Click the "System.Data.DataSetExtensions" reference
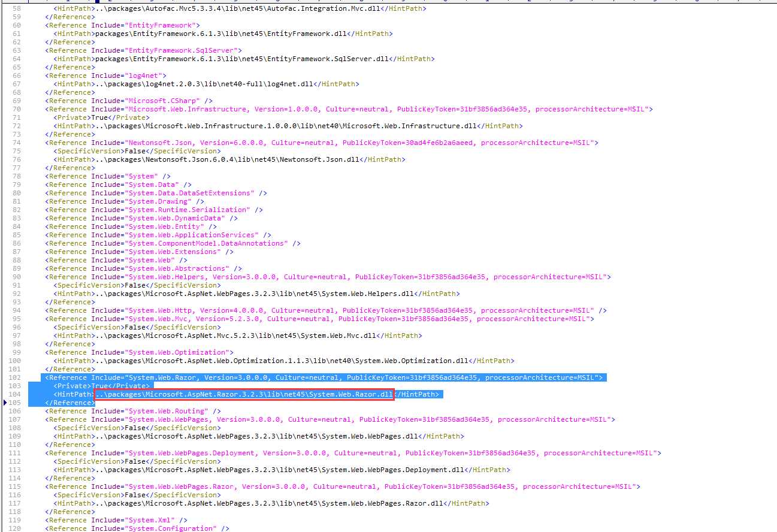The width and height of the screenshot is (777, 532). [x=156, y=193]
